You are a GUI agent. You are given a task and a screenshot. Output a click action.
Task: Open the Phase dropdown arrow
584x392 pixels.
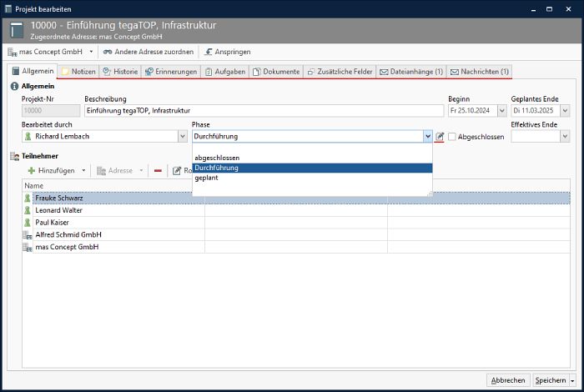click(427, 136)
